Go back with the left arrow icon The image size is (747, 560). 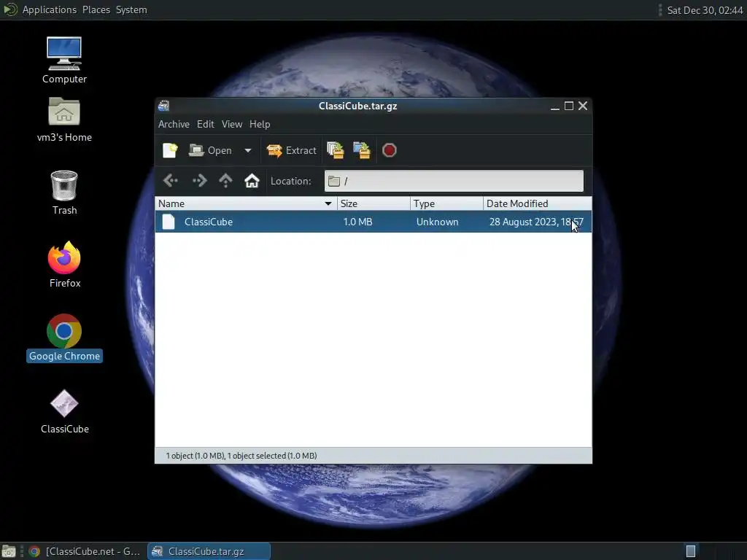[171, 181]
